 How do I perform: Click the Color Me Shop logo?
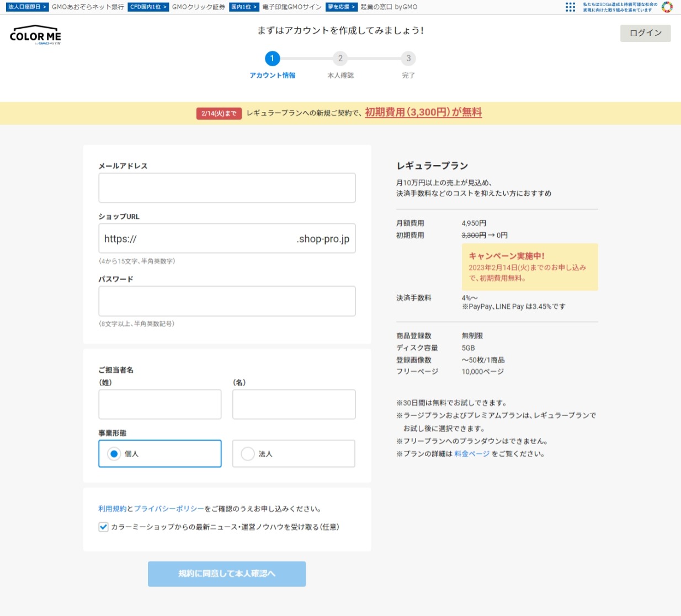[35, 35]
